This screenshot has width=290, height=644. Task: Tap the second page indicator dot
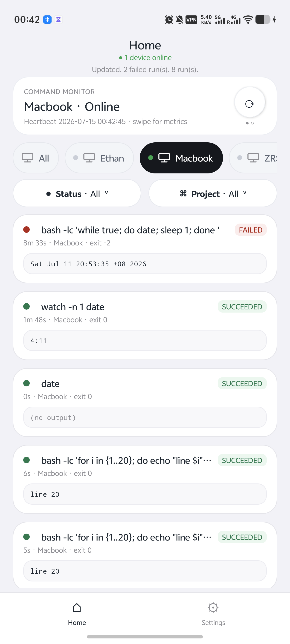(252, 123)
